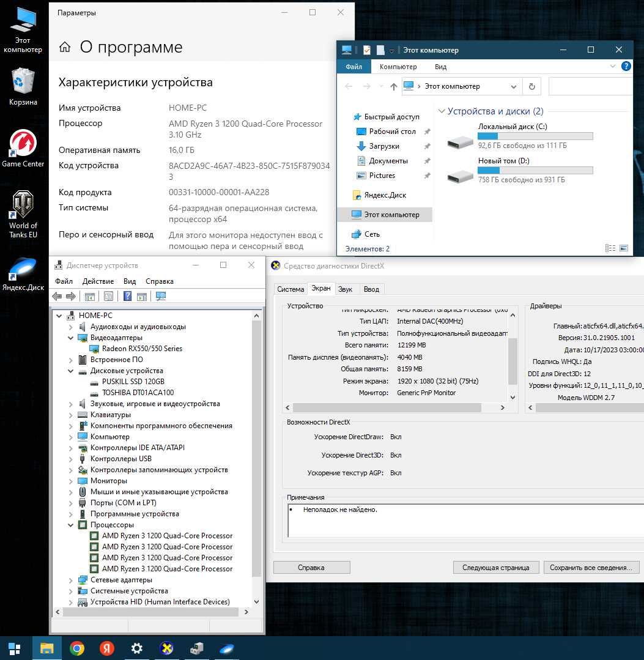This screenshot has height=660, width=644.
Task: Expand the Мониторы tree node
Action: pos(70,481)
